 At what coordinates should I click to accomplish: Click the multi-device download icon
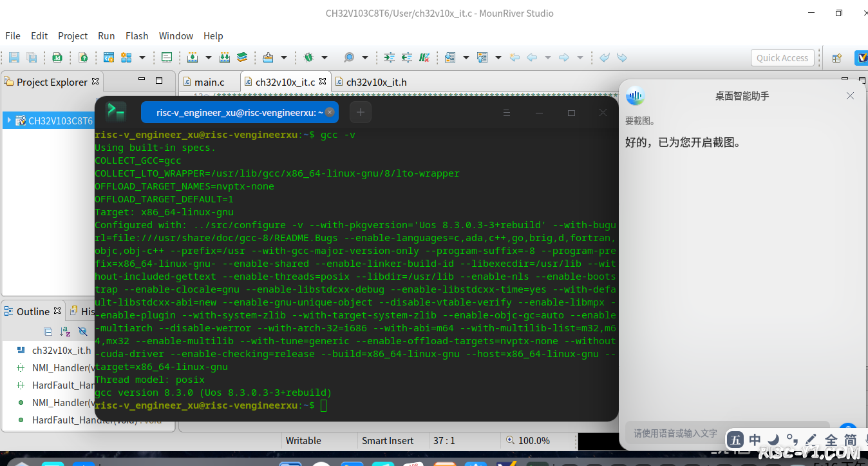coord(225,57)
